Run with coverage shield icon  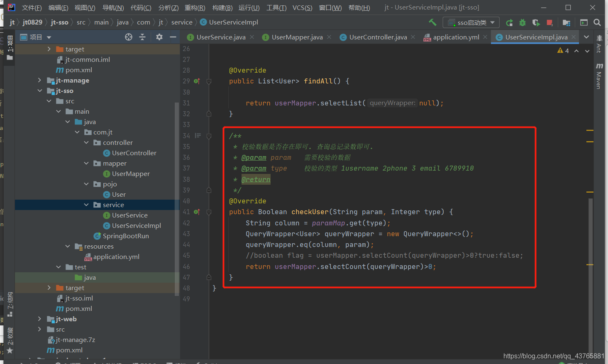536,22
